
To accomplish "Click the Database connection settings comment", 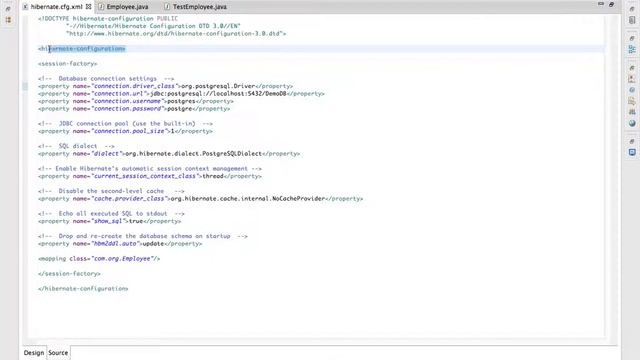I will tap(106, 79).
